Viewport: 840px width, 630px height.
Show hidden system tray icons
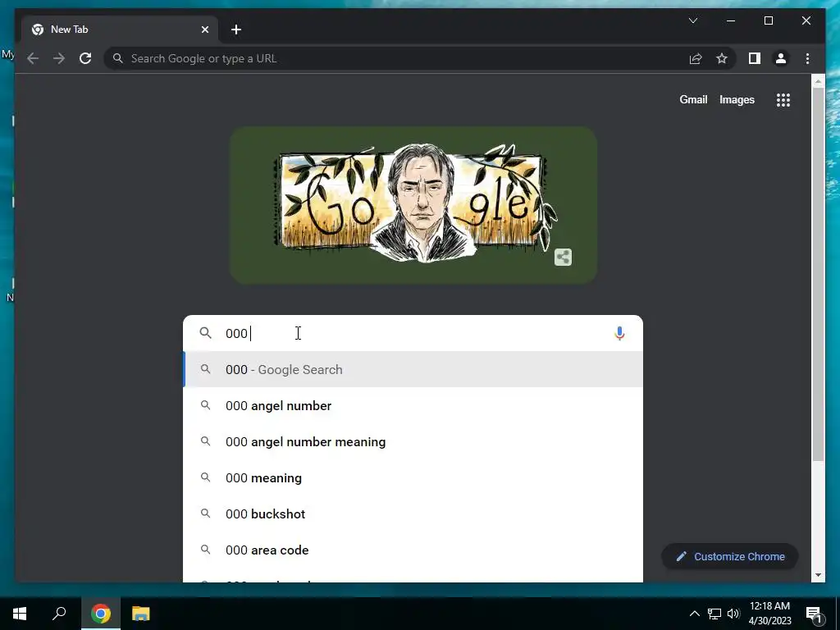tap(694, 614)
